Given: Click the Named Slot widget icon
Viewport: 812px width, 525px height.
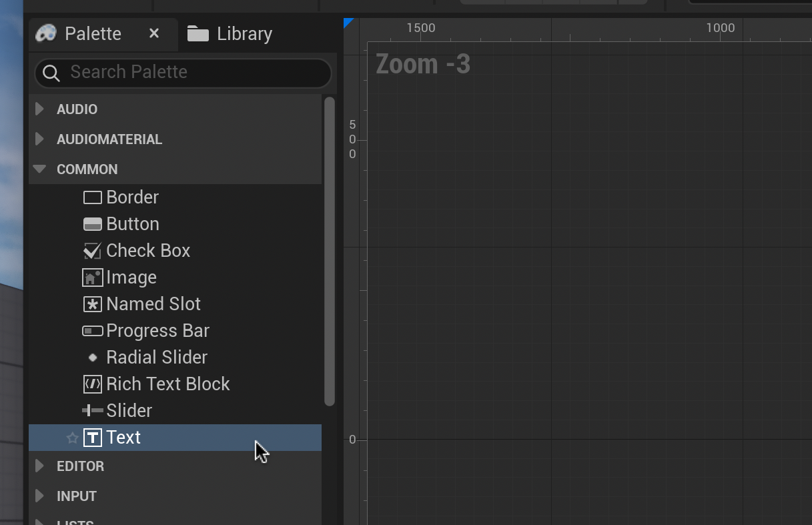Looking at the screenshot, I should [92, 304].
